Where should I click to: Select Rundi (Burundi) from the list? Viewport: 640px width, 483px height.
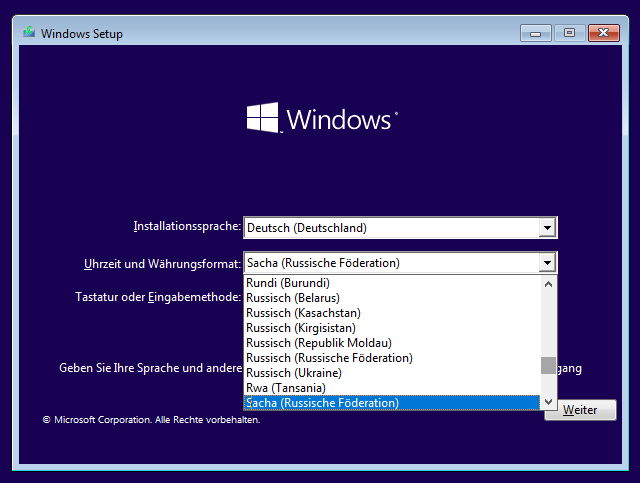point(392,283)
